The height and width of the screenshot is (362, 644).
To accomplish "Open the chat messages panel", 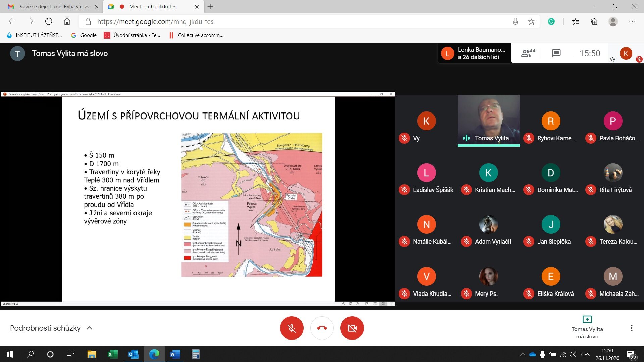I will pos(556,53).
